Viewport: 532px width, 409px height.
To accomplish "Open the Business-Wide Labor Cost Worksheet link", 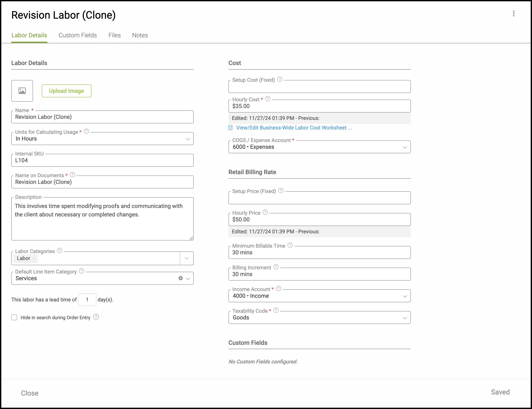I will [x=294, y=128].
